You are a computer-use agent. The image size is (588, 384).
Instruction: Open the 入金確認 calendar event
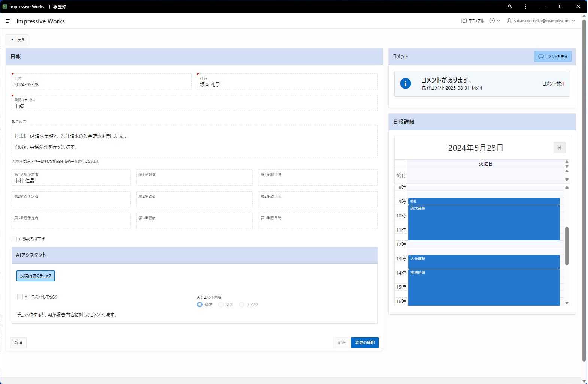(484, 262)
